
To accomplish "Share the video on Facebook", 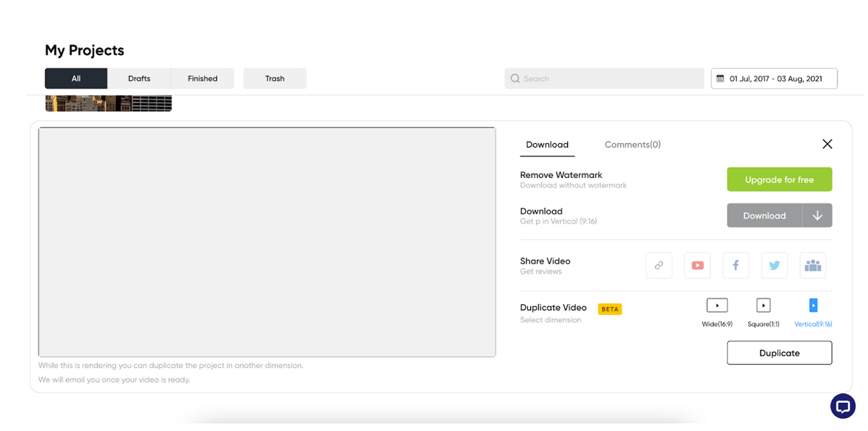I will click(735, 265).
